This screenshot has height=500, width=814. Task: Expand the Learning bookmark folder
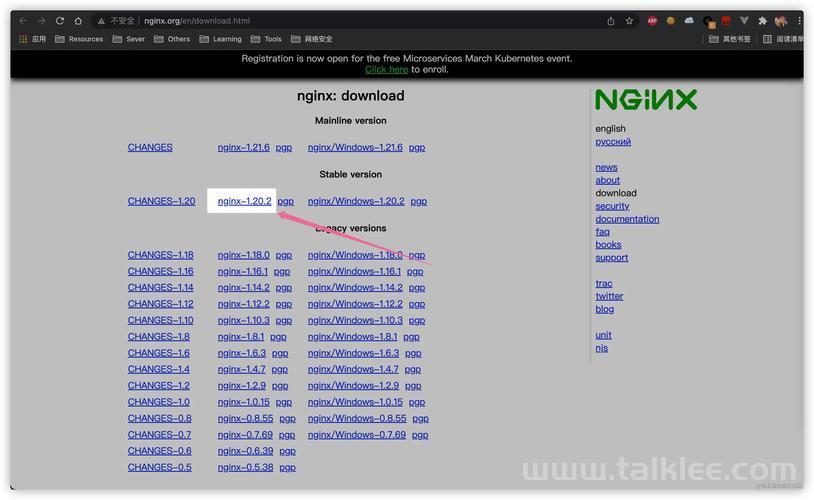221,39
